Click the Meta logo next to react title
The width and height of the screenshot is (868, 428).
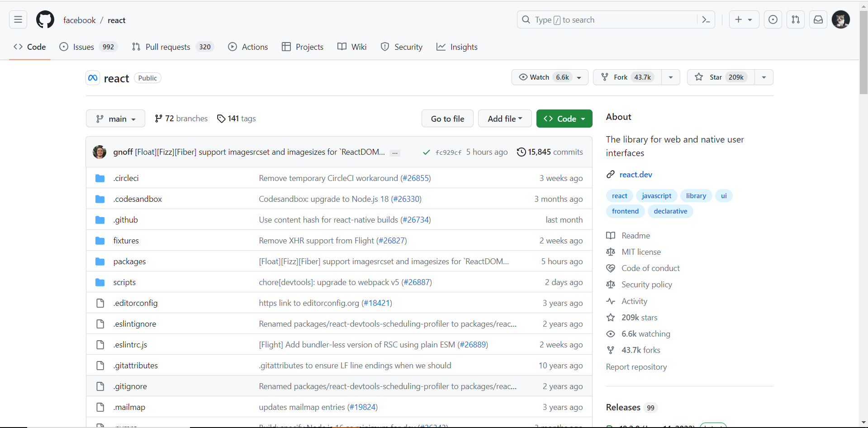click(93, 78)
